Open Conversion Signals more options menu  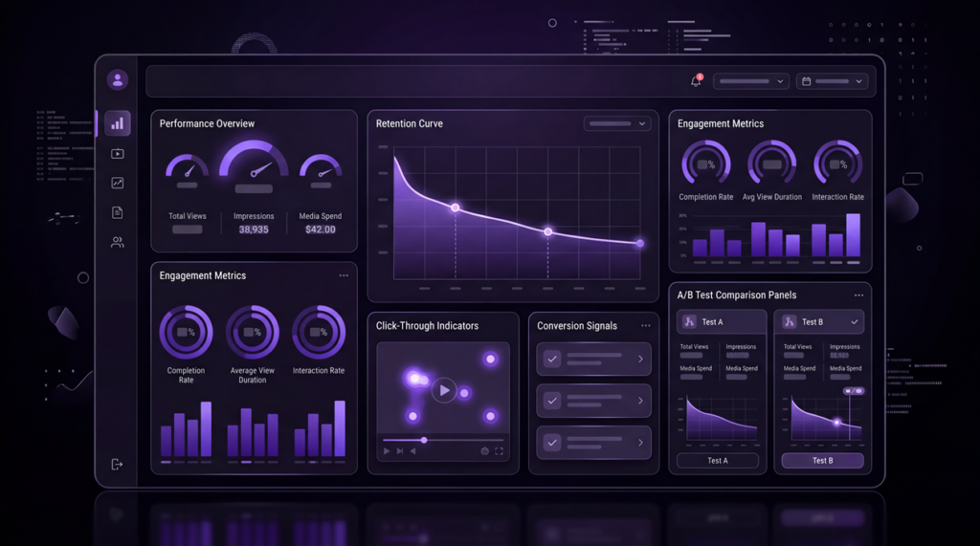(x=646, y=325)
